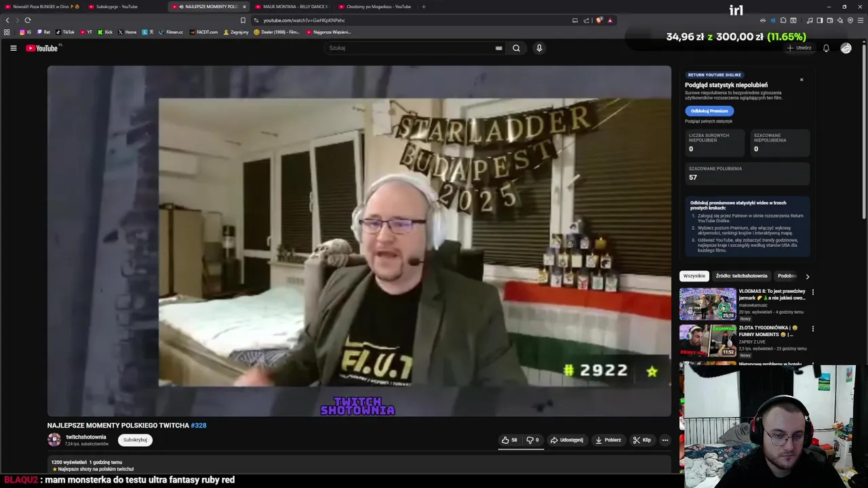Open the browser main menu hamburger
Screen dimensions: 868x488
coord(861,20)
